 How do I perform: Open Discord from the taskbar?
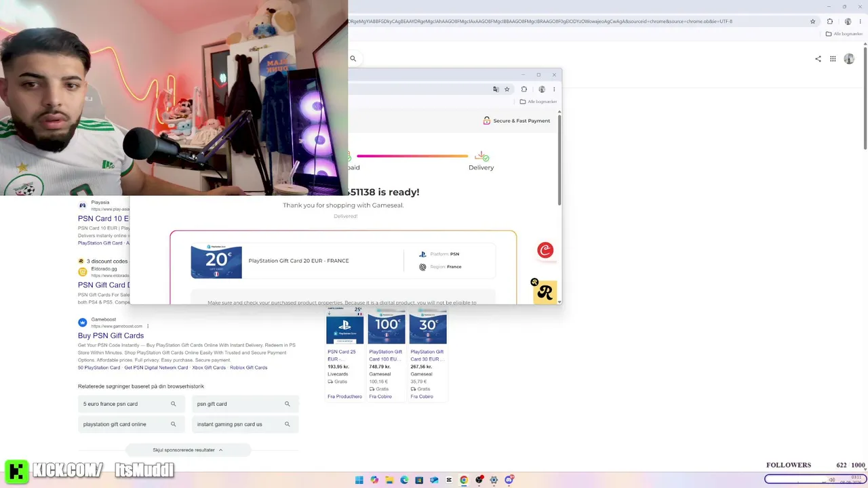coord(509,480)
